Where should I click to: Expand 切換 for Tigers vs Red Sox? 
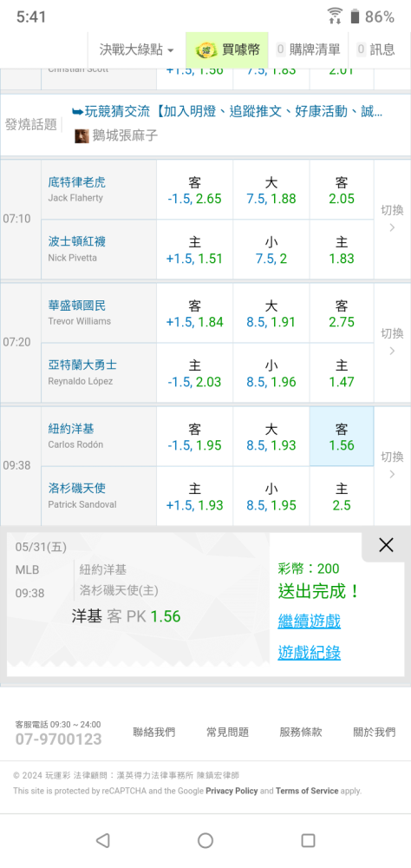coord(392,219)
